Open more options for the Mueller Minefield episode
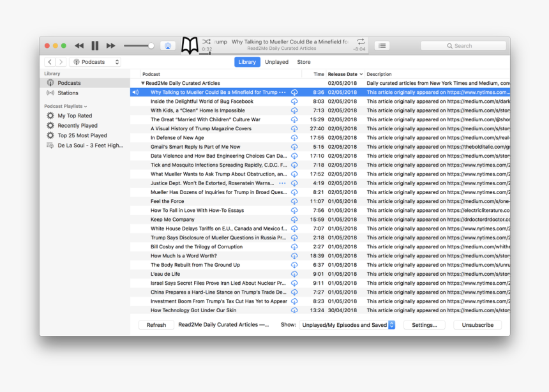Screen dimensions: 549x392 pos(282,93)
